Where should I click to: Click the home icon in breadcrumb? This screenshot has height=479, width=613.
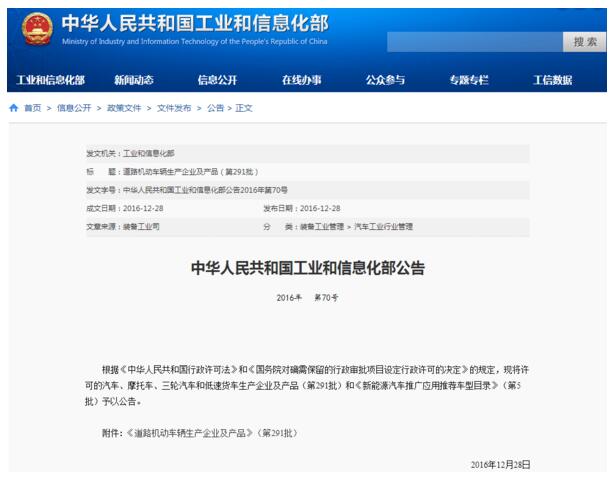[x=13, y=108]
